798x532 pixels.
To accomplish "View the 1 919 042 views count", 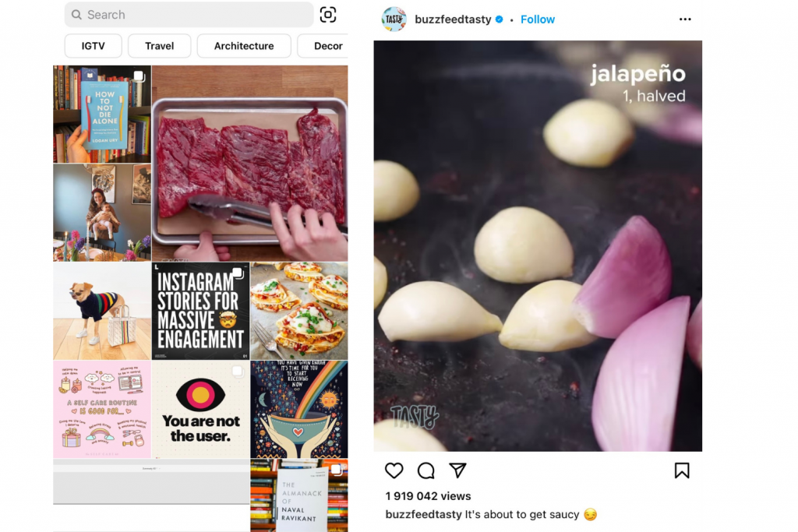I will click(428, 495).
